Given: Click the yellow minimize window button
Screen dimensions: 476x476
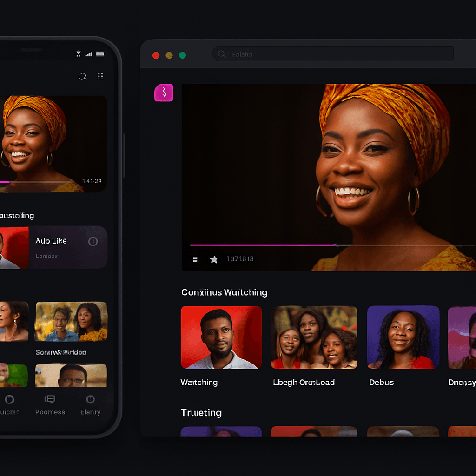Looking at the screenshot, I should (x=169, y=55).
